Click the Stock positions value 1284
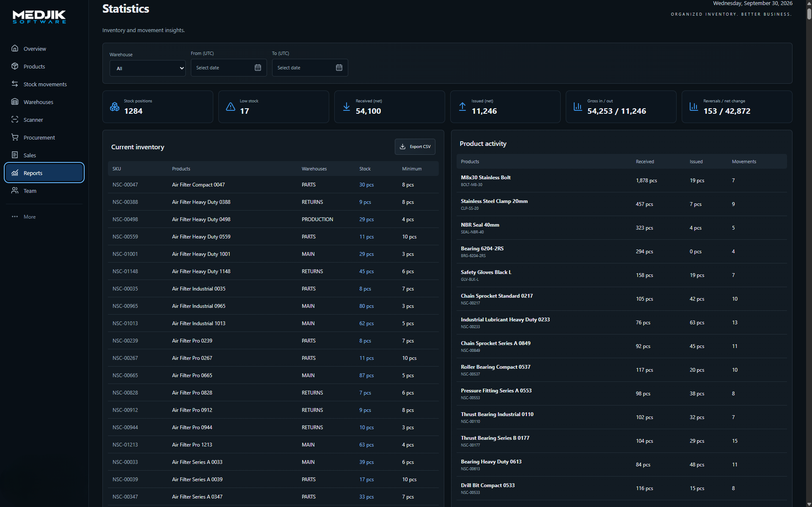Viewport: 812px width, 507px height. pos(133,111)
